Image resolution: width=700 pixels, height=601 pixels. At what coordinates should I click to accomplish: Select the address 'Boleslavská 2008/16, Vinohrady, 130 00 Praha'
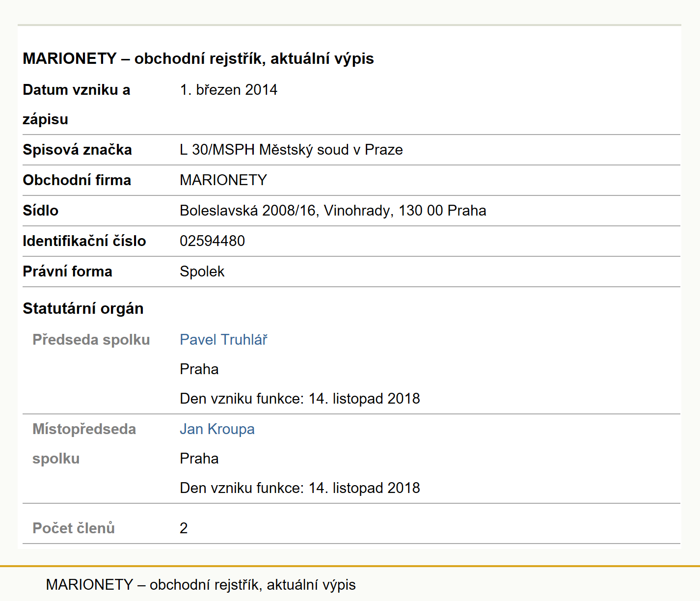click(333, 210)
